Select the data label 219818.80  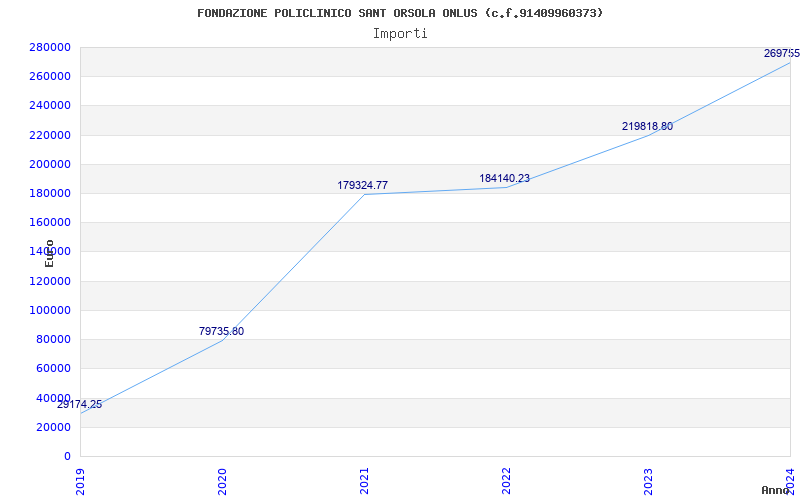tap(647, 126)
